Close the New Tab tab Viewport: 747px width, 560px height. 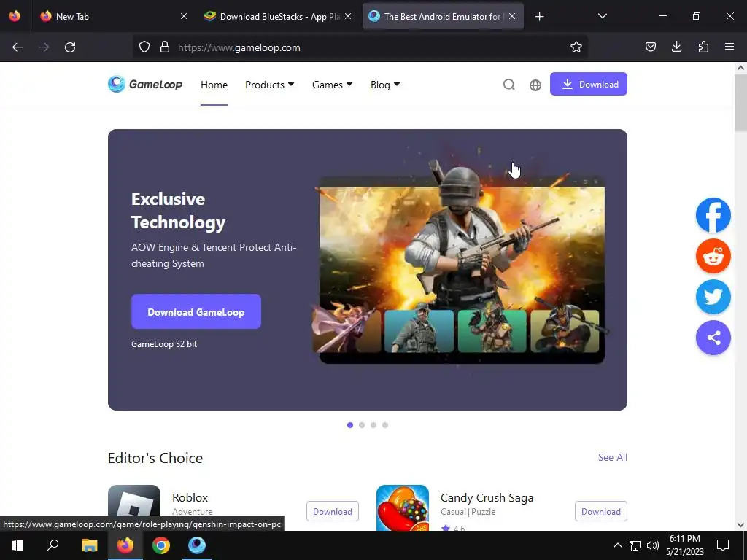(184, 16)
